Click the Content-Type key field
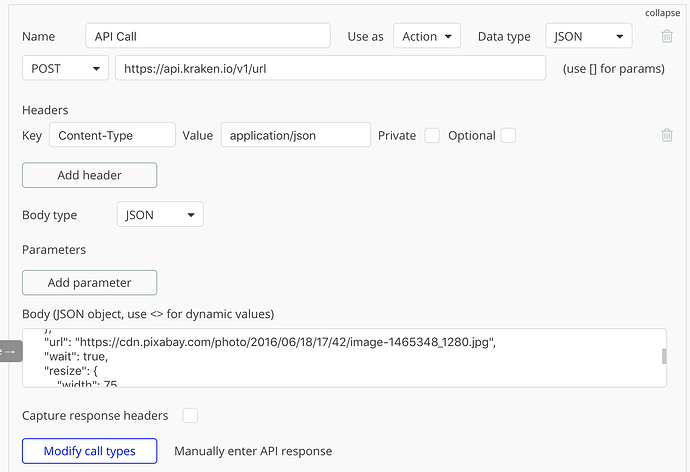This screenshot has height=472, width=690. [x=112, y=135]
